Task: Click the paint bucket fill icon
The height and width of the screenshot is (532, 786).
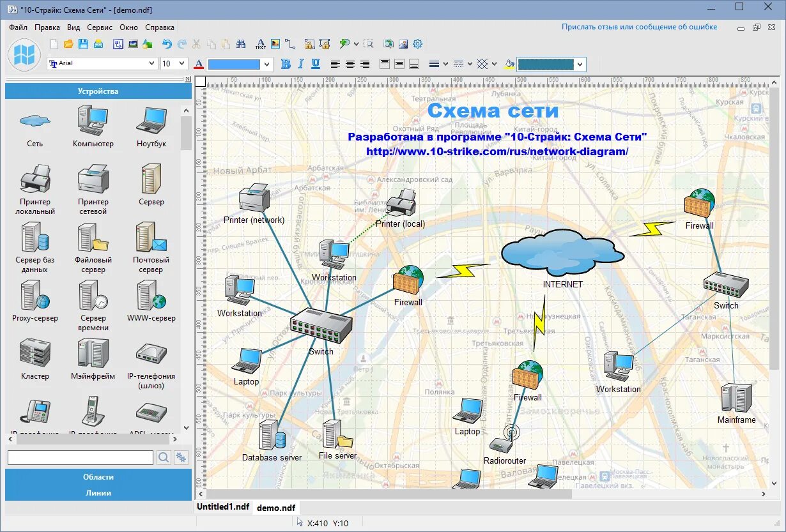Action: pyautogui.click(x=509, y=64)
